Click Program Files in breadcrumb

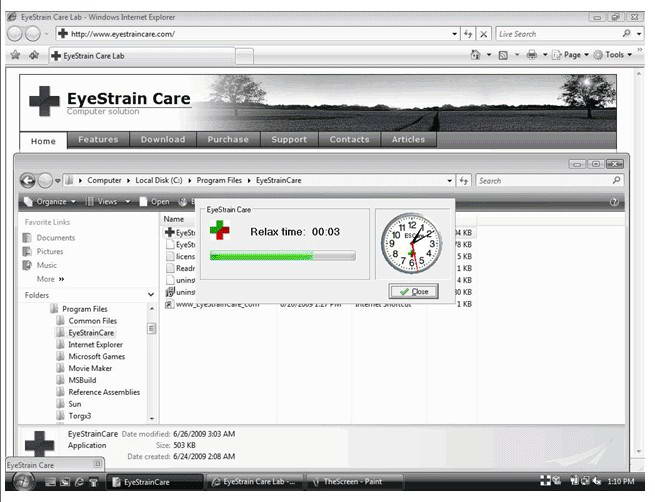219,180
